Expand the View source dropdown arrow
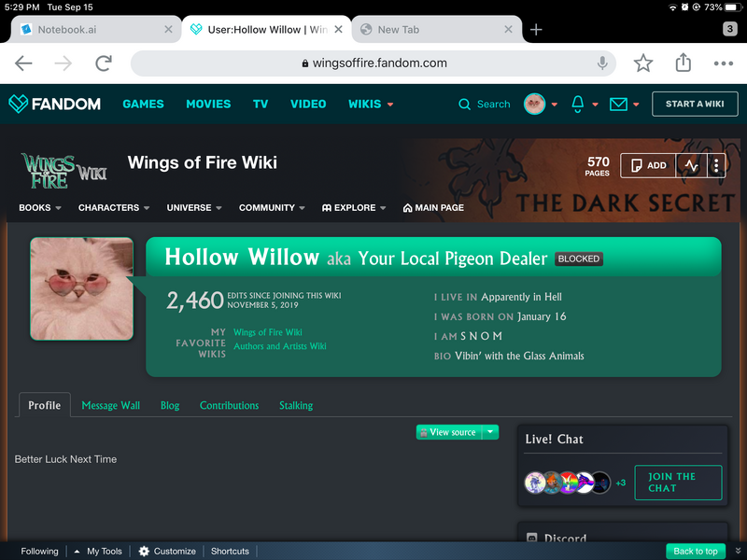 tap(491, 432)
